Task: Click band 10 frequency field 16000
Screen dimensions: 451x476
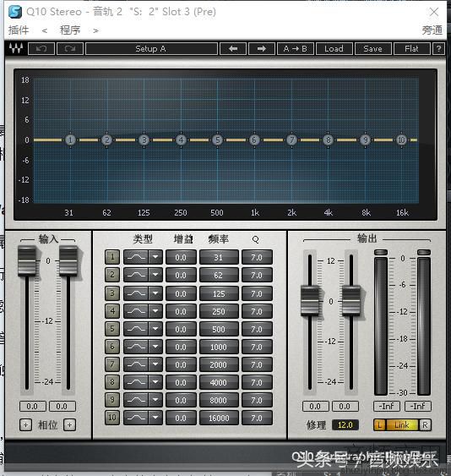Action: click(219, 418)
